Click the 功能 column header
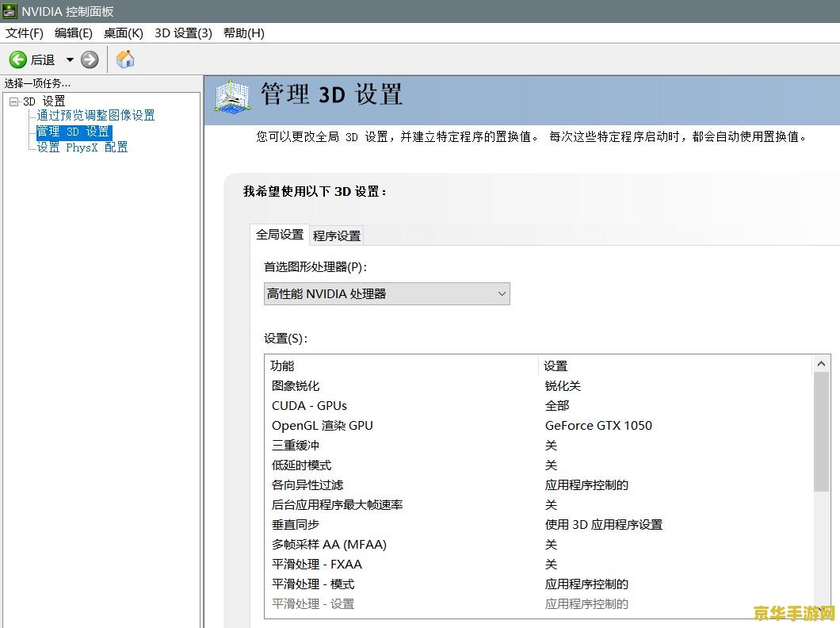Image resolution: width=840 pixels, height=628 pixels. [x=402, y=366]
